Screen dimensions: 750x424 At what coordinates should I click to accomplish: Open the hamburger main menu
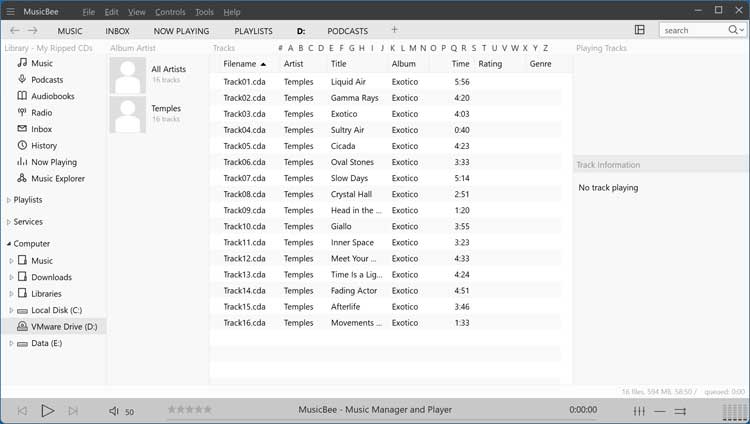point(10,11)
